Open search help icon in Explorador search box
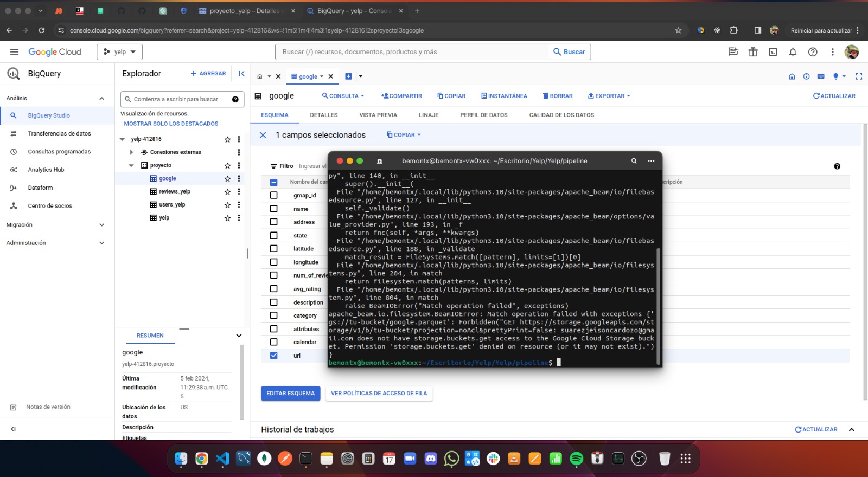868x477 pixels. point(235,99)
